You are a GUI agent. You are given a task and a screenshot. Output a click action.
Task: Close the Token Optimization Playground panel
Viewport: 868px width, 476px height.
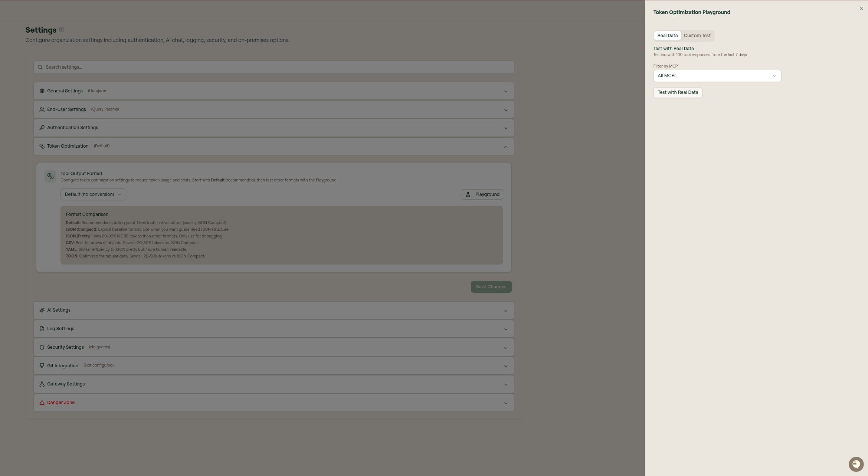pyautogui.click(x=861, y=8)
